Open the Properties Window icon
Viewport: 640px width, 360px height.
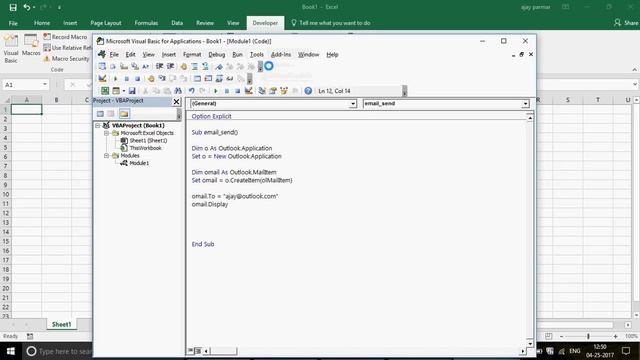click(273, 91)
